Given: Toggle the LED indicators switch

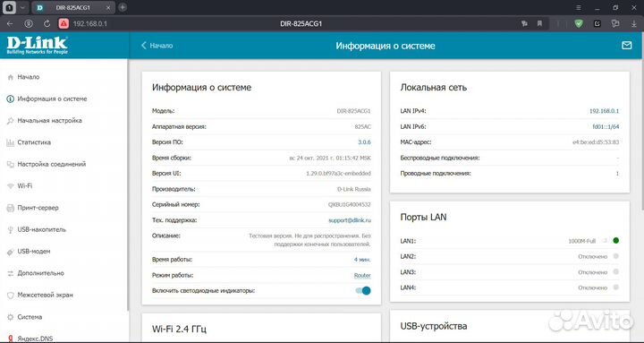Looking at the screenshot, I should pyautogui.click(x=363, y=291).
